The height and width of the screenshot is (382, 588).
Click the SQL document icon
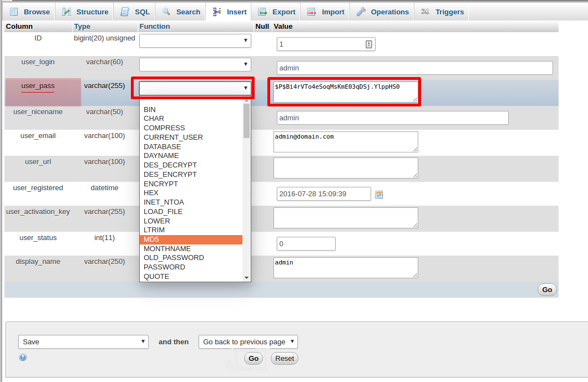click(x=124, y=12)
